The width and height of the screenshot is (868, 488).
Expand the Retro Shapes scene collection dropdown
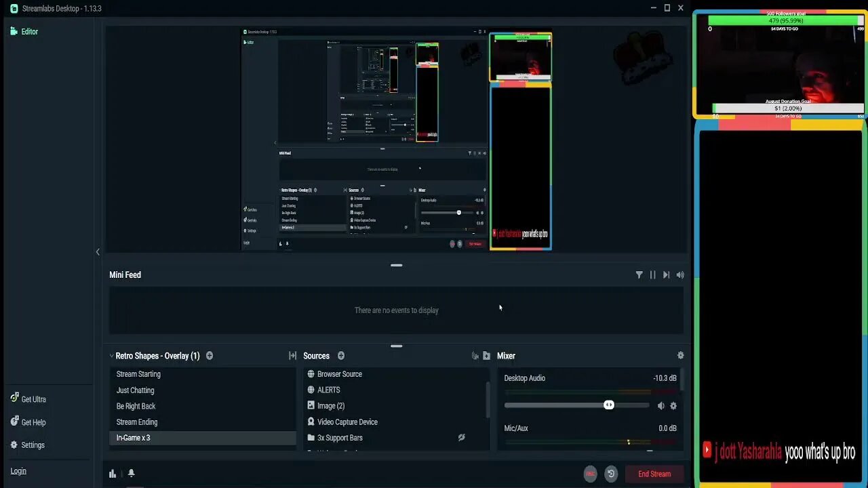tap(112, 356)
